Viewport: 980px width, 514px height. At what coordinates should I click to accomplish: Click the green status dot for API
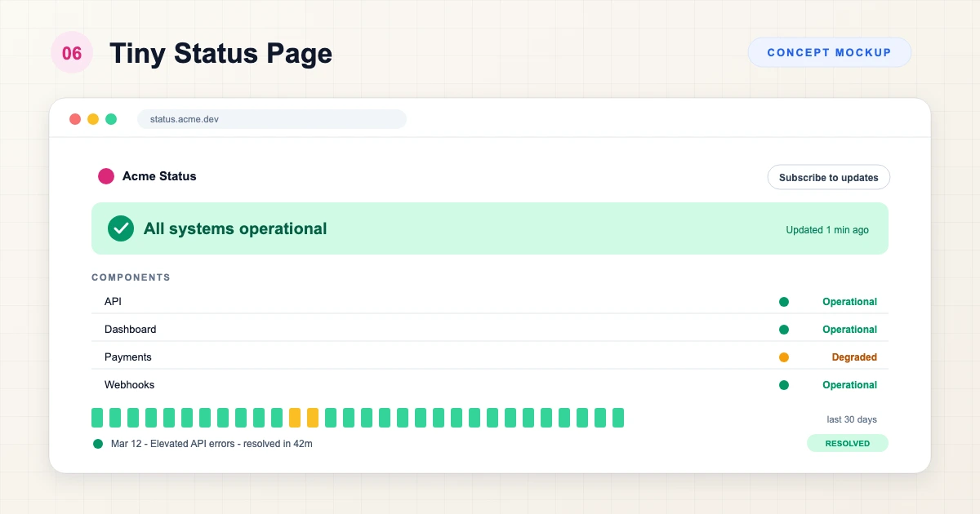(784, 302)
